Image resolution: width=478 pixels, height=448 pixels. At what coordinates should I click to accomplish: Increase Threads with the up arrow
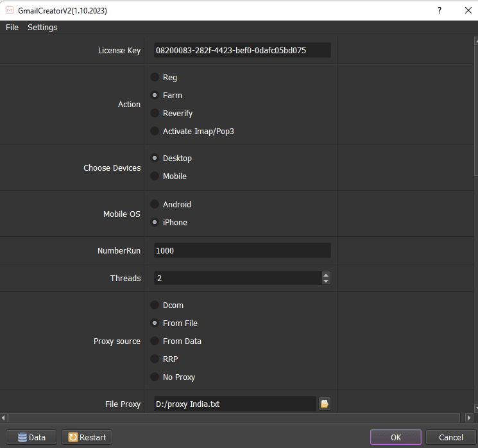coord(326,275)
